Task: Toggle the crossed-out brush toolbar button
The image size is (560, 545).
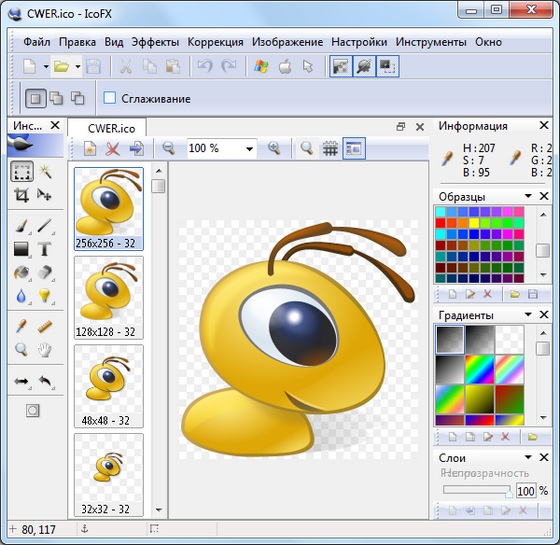Action: coord(364,66)
